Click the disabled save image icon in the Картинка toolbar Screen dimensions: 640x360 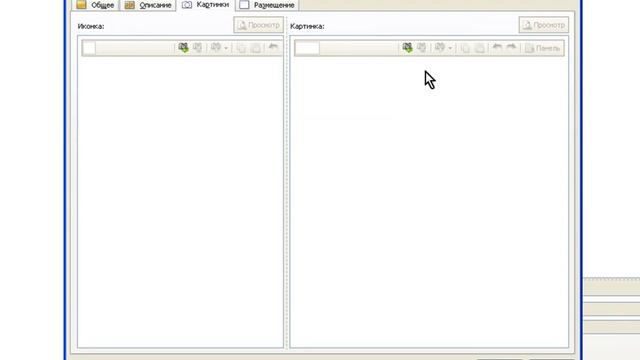click(x=421, y=48)
